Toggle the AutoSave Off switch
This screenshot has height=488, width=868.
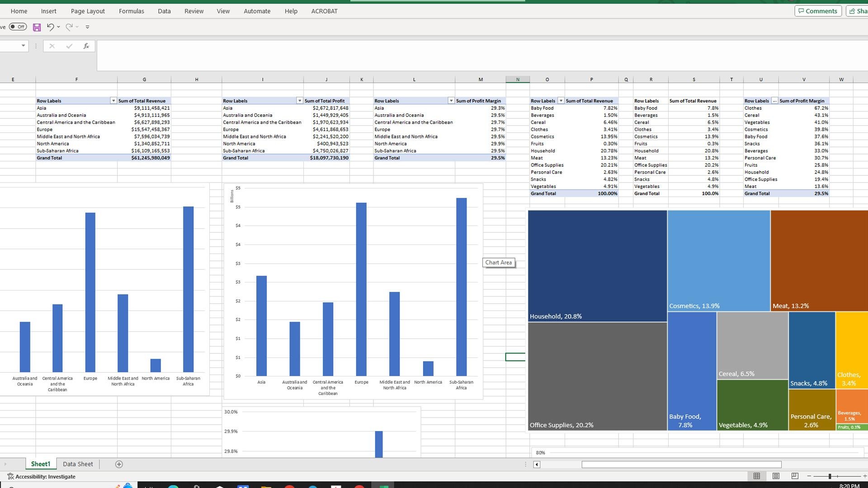pos(18,27)
